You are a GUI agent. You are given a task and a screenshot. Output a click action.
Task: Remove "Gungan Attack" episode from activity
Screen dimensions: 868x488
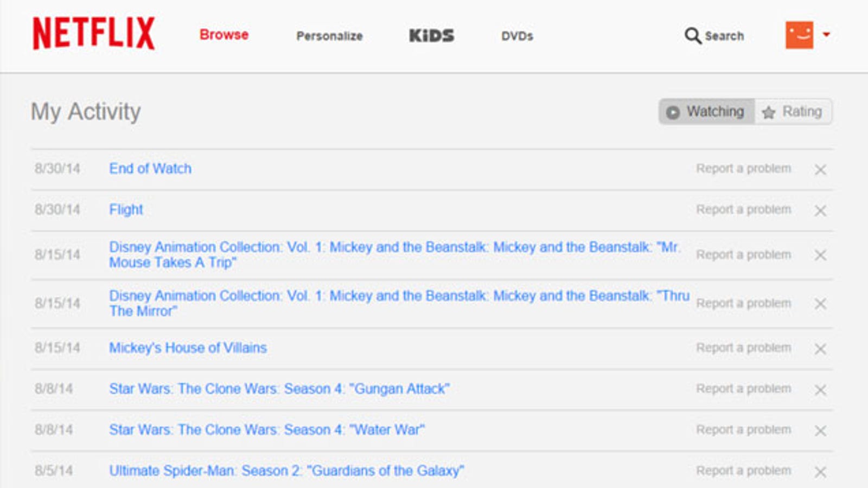(820, 390)
